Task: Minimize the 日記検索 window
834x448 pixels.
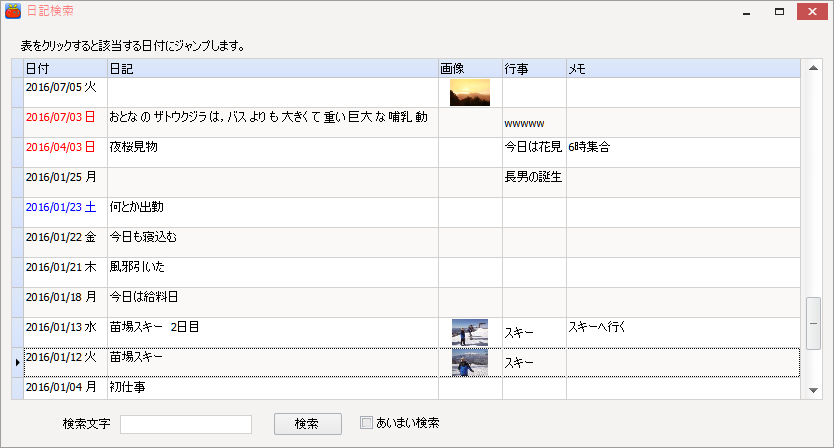Action: click(747, 12)
